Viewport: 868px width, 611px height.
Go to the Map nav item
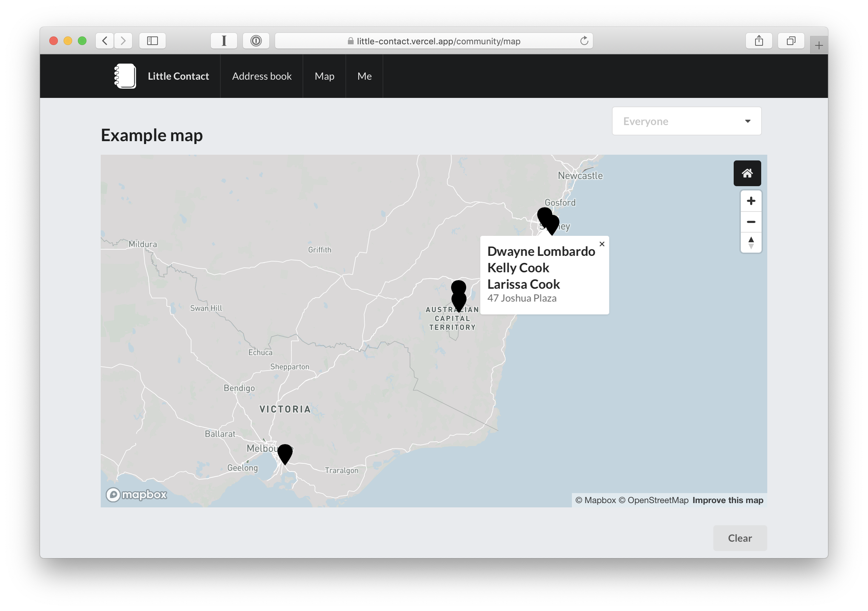tap(324, 76)
